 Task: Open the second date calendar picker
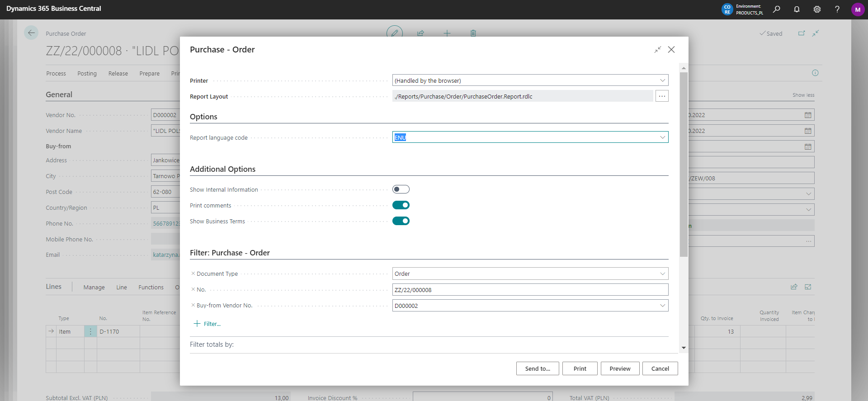[808, 131]
